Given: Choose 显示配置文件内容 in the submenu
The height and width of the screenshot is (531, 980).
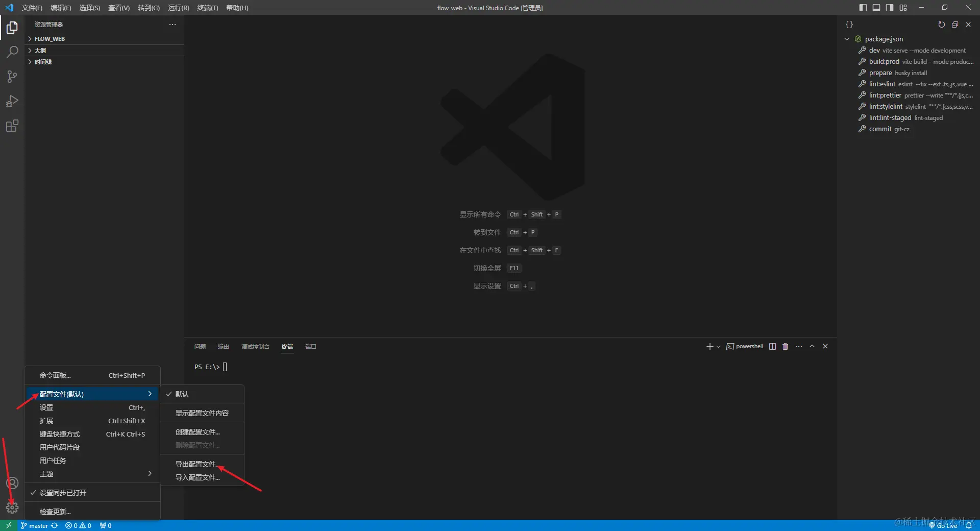Looking at the screenshot, I should point(202,413).
